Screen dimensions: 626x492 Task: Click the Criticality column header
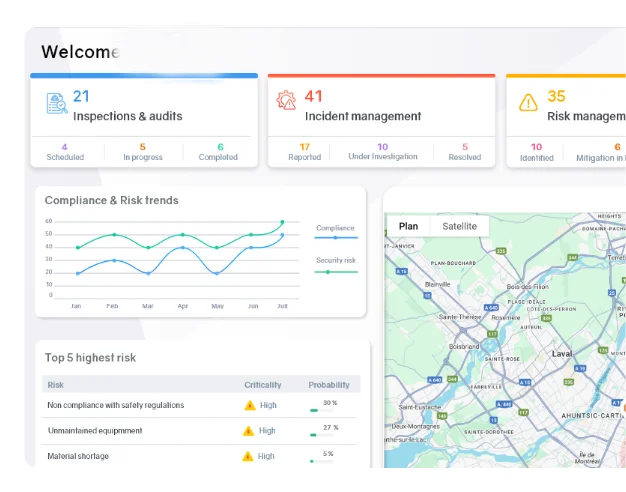[x=263, y=385]
